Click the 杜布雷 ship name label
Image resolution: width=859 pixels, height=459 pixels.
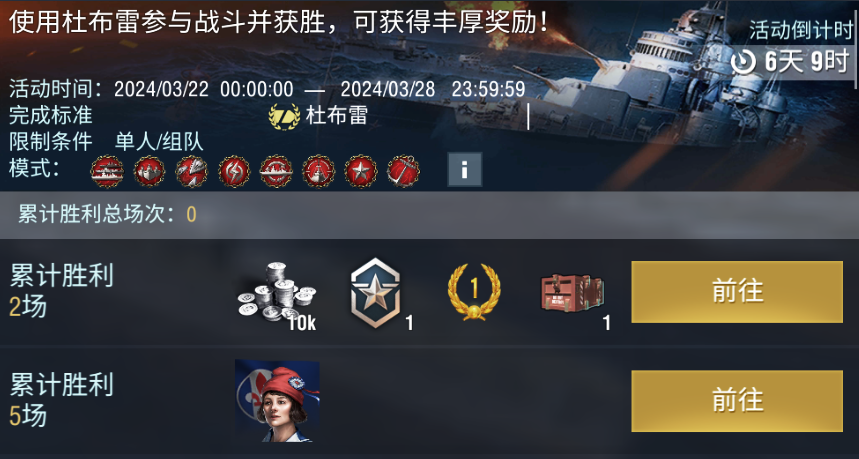(x=336, y=116)
